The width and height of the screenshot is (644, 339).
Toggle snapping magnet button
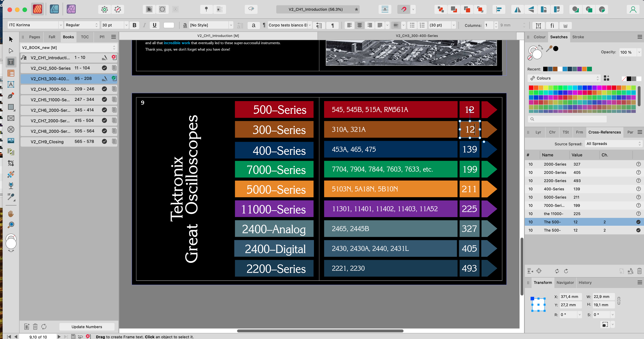pyautogui.click(x=404, y=10)
